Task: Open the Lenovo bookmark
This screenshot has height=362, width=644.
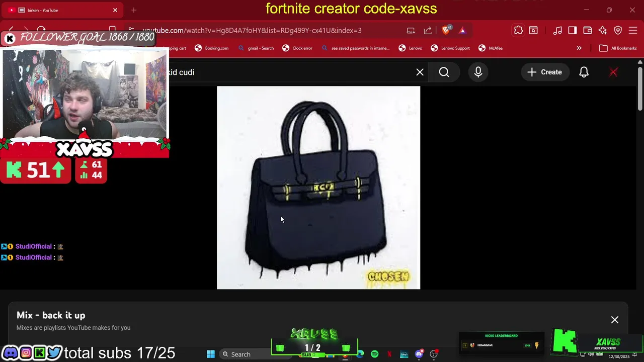Action: 411,48
